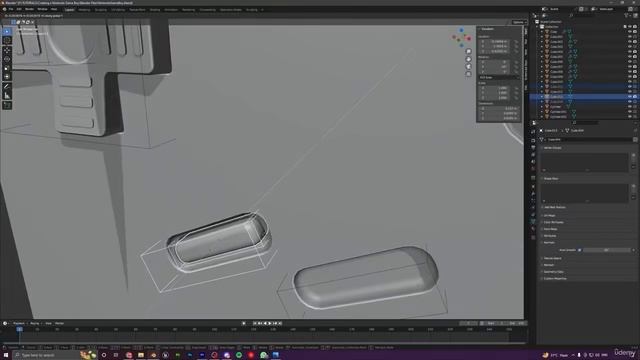Hide the Cylinder object via eye icon
640x360 pixels.
point(630,107)
